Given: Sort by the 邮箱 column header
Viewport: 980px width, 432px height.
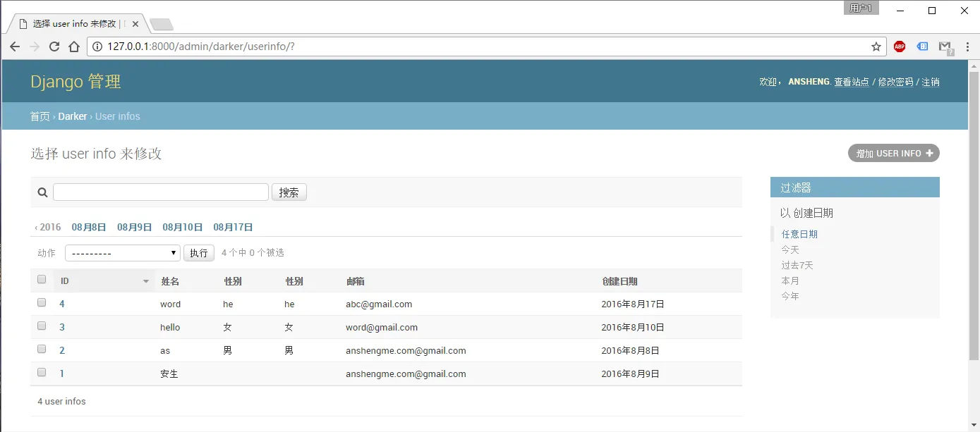Looking at the screenshot, I should point(355,281).
